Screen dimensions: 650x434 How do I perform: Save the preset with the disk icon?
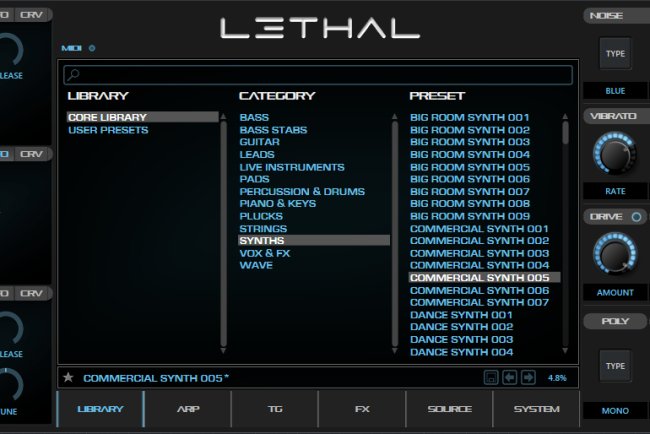491,378
